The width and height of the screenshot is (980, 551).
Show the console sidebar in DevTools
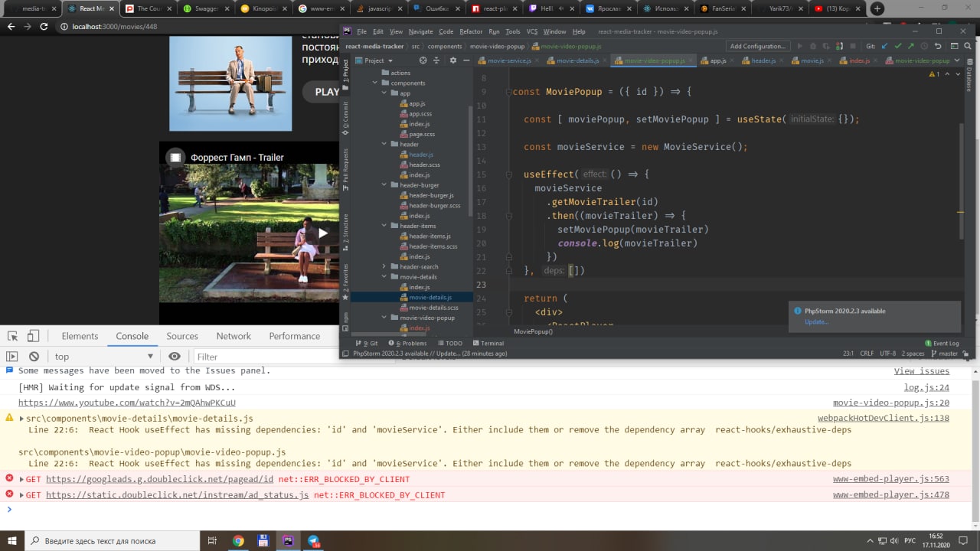pos(11,357)
